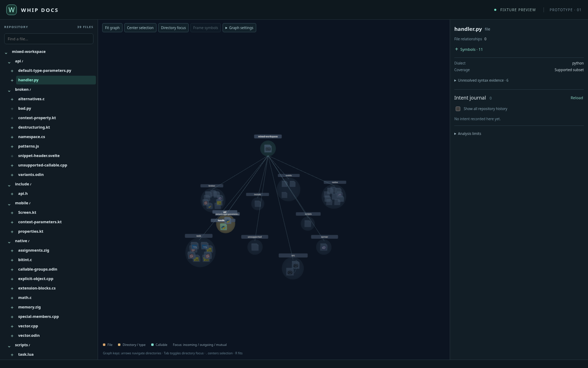This screenshot has height=368, width=588.
Task: Click the plus icon next to math.c
Action: pyautogui.click(x=12, y=298)
